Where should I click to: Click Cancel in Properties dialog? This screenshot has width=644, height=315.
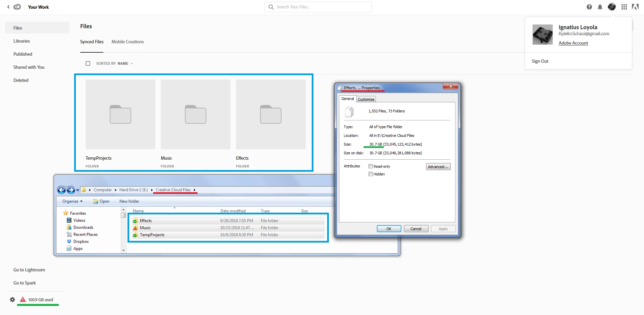click(416, 229)
